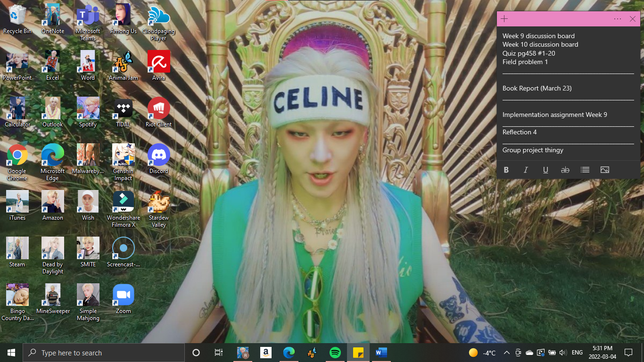Open the Discord desktop icon
The height and width of the screenshot is (362, 644).
pos(159,159)
